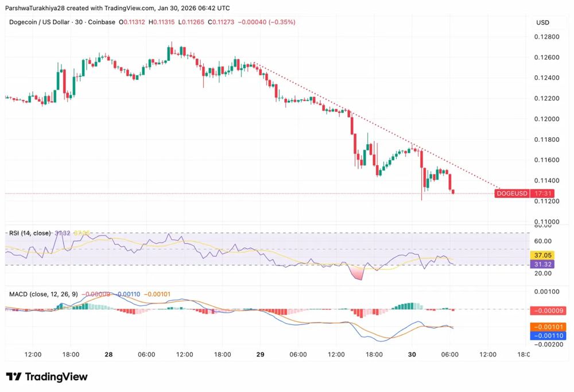Click the TradingView logo
This screenshot has height=392, width=574.
click(x=48, y=377)
